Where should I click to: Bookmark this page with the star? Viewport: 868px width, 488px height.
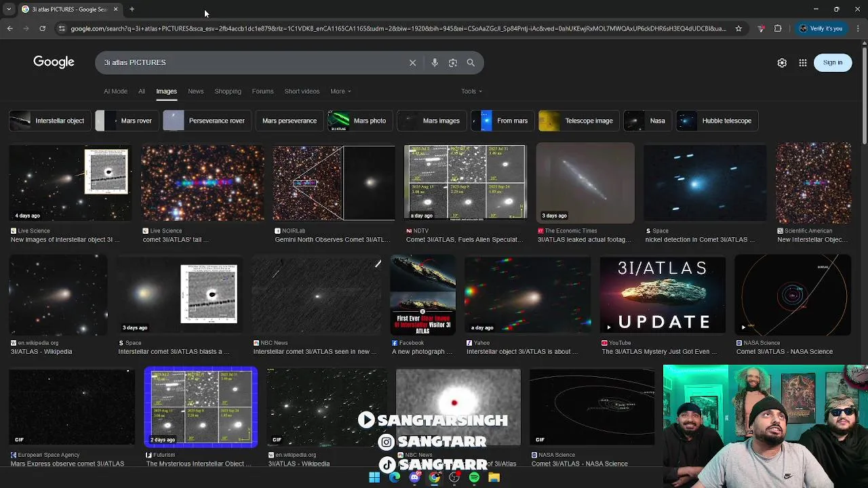(738, 28)
